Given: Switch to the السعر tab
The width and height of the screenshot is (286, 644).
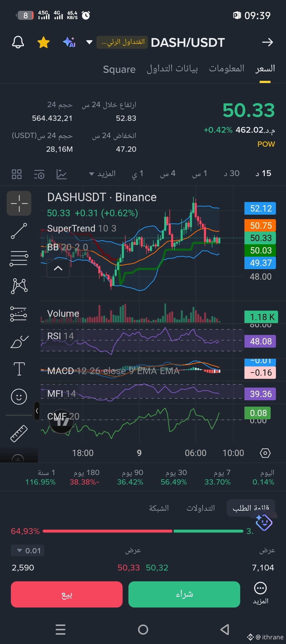Looking at the screenshot, I should tap(265, 69).
